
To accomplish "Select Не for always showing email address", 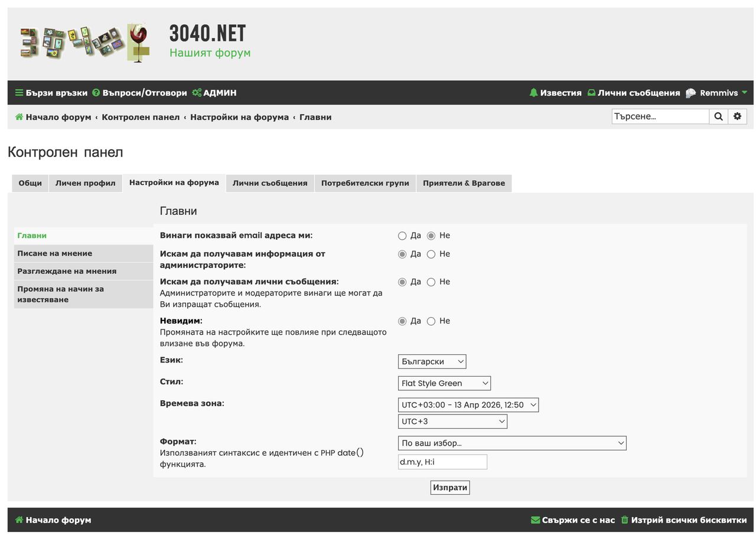I will tap(431, 236).
